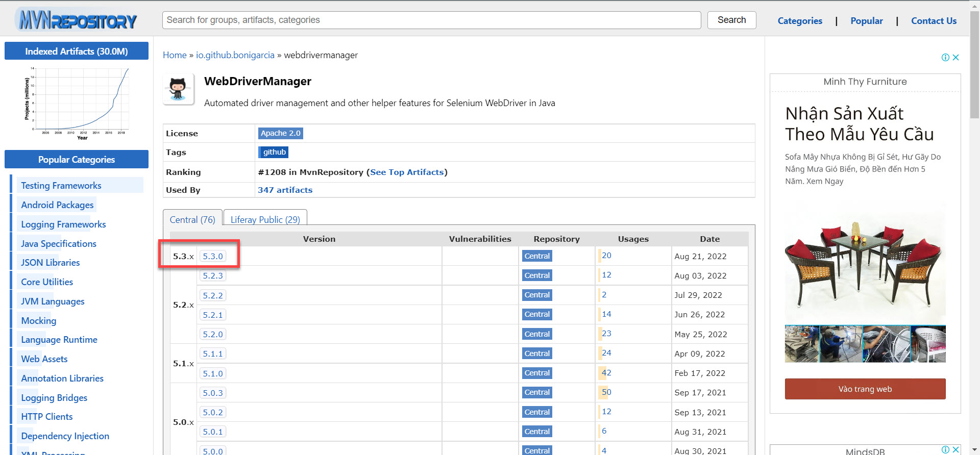Image resolution: width=980 pixels, height=455 pixels.
Task: Open io.github.bonigarcia breadcrumb link
Action: coord(235,55)
